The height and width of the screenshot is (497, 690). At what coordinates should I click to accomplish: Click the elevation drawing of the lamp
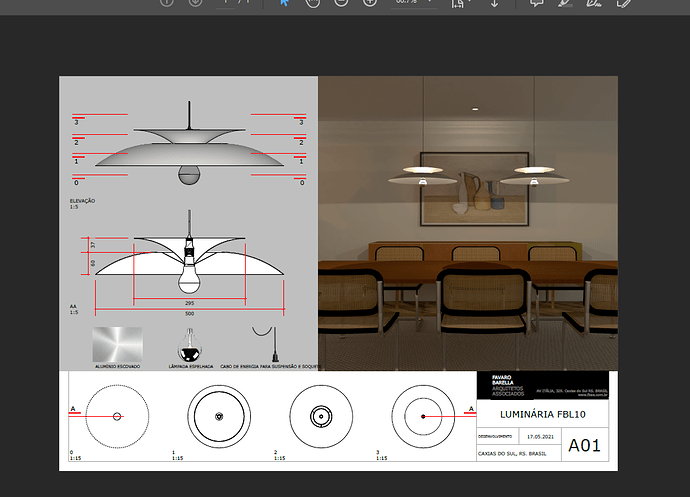[x=189, y=143]
